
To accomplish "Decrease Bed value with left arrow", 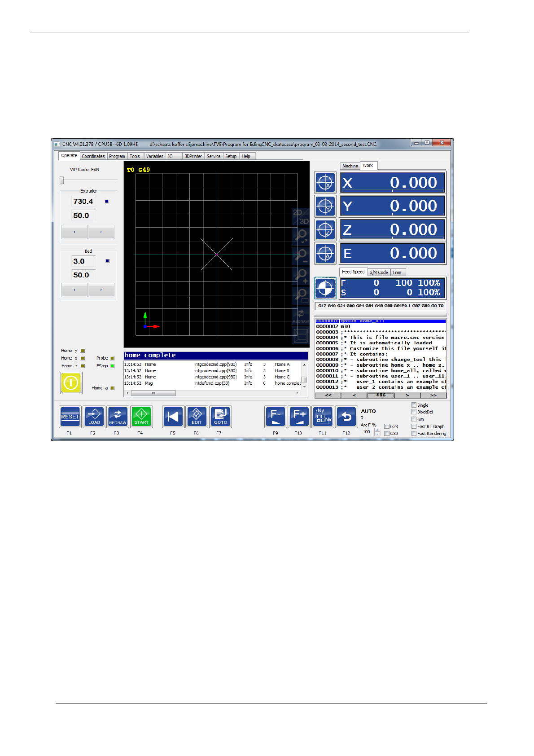I will pos(74,290).
